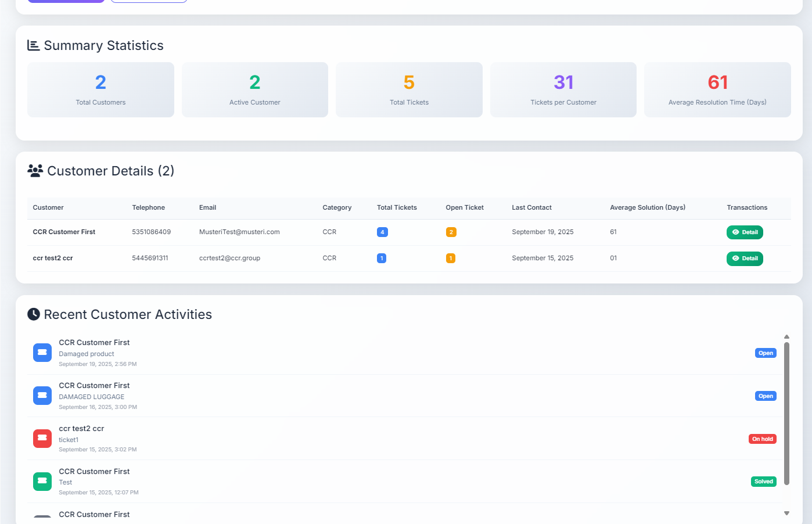
Task: Click the On hold status badge
Action: (x=762, y=439)
